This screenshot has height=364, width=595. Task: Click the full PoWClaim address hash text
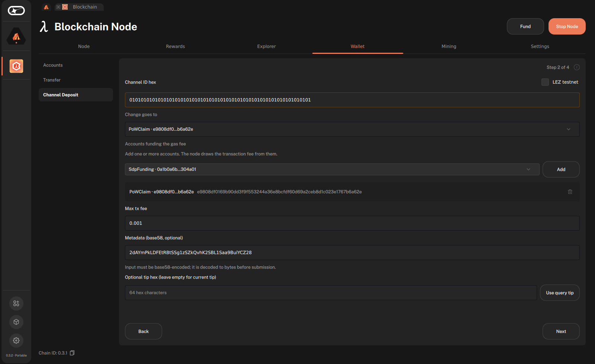coord(279,192)
